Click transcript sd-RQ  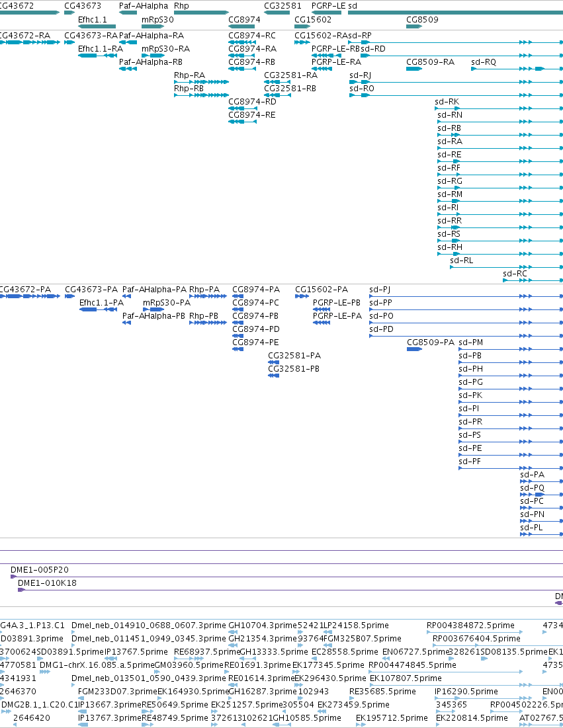tap(484, 61)
